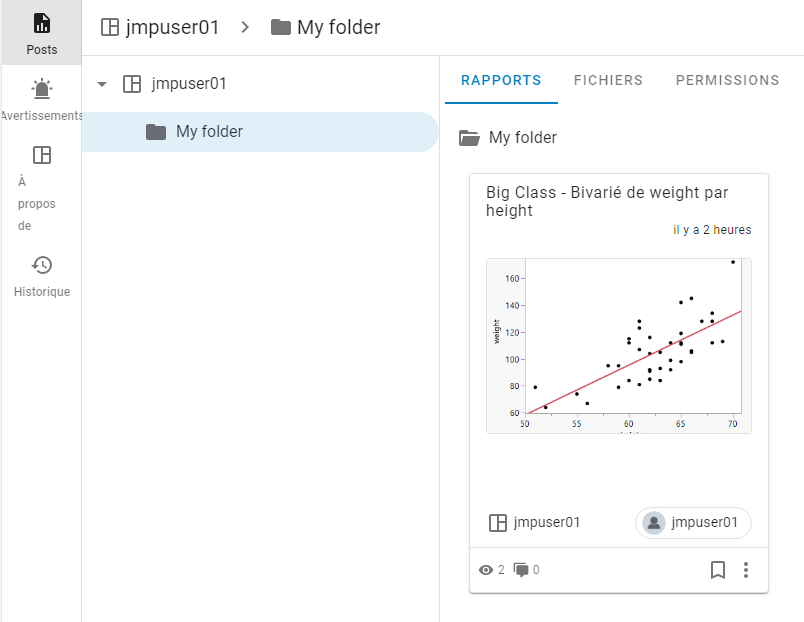The image size is (804, 622).
Task: Switch to the Permissions tab
Action: pos(727,80)
